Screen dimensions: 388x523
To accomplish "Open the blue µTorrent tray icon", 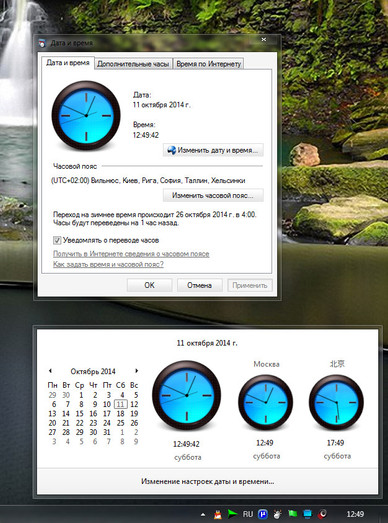I will pyautogui.click(x=263, y=514).
